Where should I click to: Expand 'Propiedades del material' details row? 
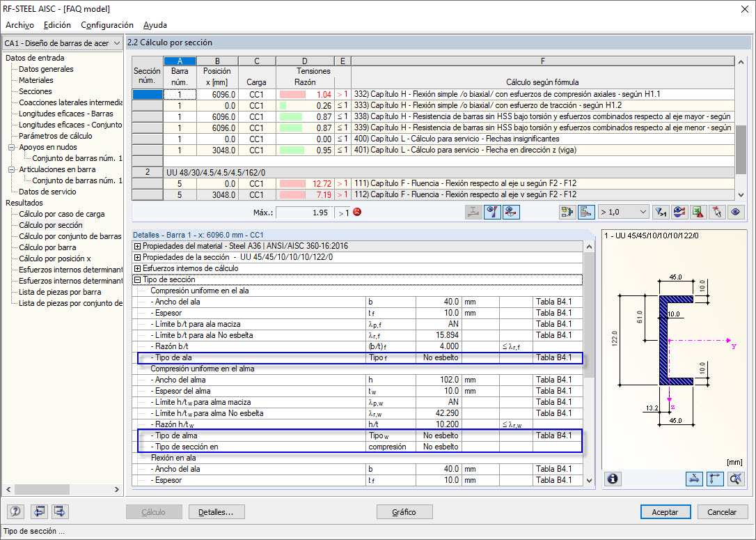pyautogui.click(x=137, y=246)
